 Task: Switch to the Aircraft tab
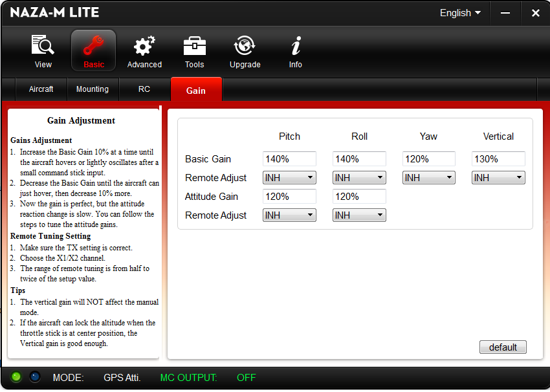click(x=41, y=89)
